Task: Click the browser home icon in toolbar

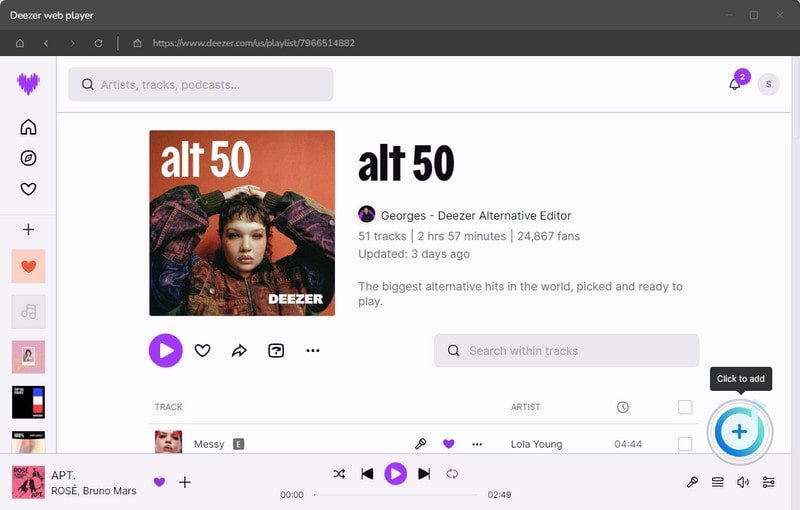Action: coord(20,43)
